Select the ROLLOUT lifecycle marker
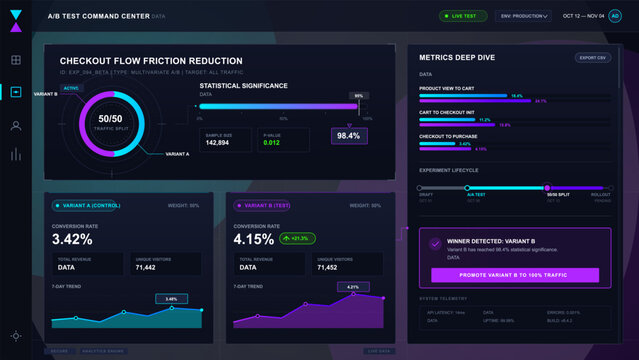This screenshot has width=639, height=360. click(x=610, y=188)
